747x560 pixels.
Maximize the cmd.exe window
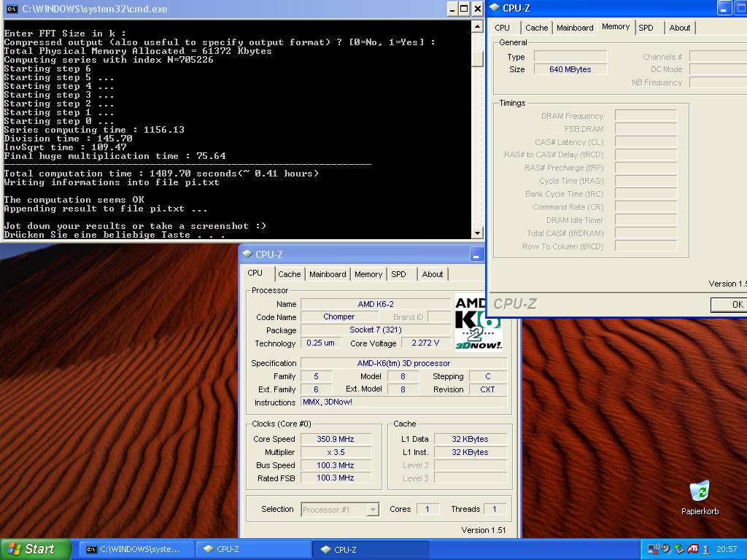465,9
